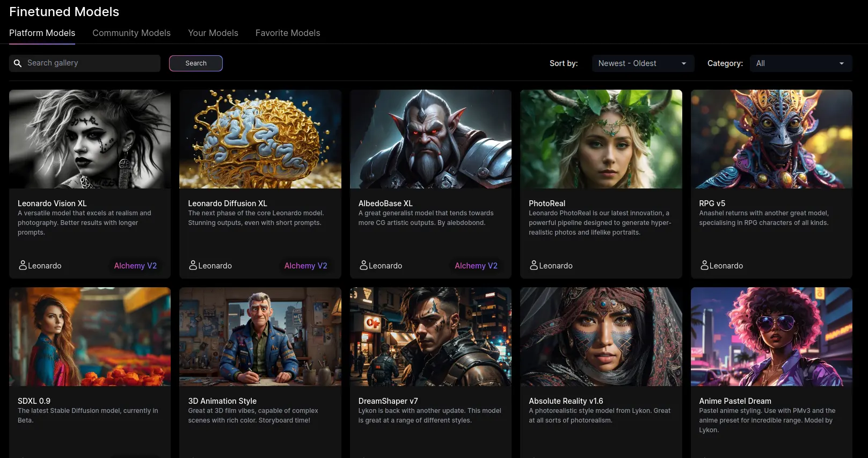Open Leonardo Vision XL punk woman thumbnail
Viewport: 868px width, 458px height.
[x=90, y=139]
